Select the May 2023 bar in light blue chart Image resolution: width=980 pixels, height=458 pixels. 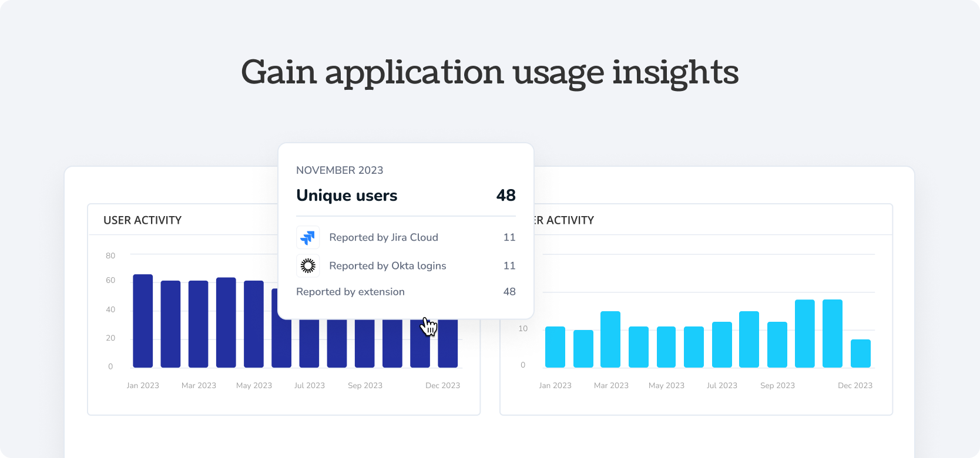666,347
